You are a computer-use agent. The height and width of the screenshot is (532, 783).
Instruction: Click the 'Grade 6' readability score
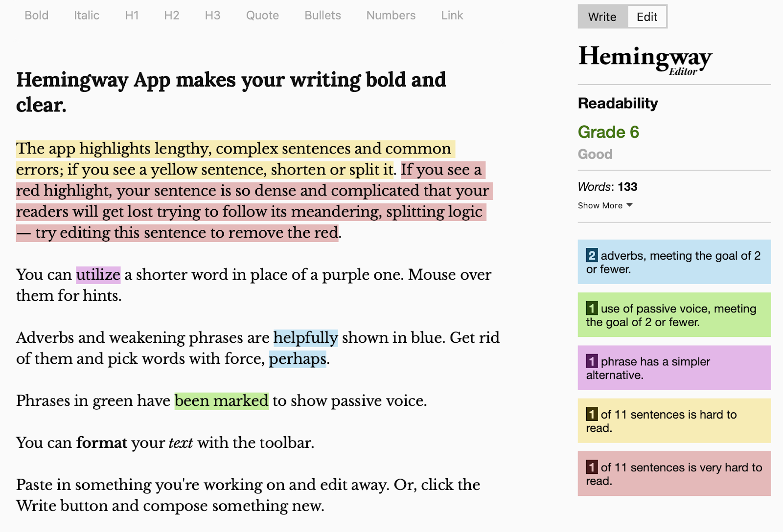[x=608, y=132]
